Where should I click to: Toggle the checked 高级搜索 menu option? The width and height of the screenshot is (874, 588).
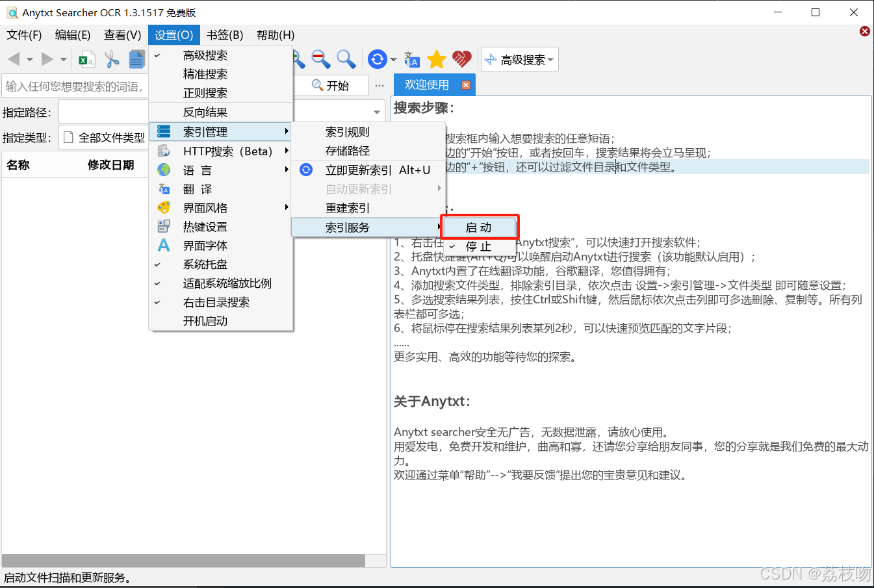point(221,55)
